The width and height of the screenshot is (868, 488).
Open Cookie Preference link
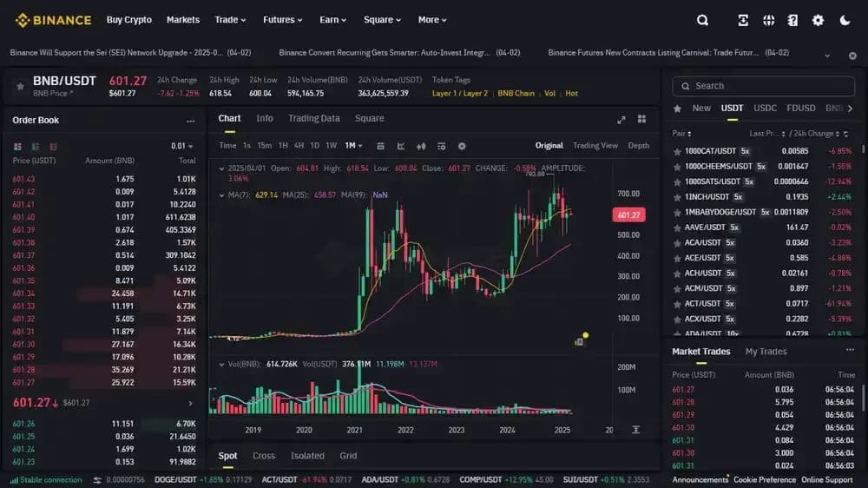[x=765, y=480]
